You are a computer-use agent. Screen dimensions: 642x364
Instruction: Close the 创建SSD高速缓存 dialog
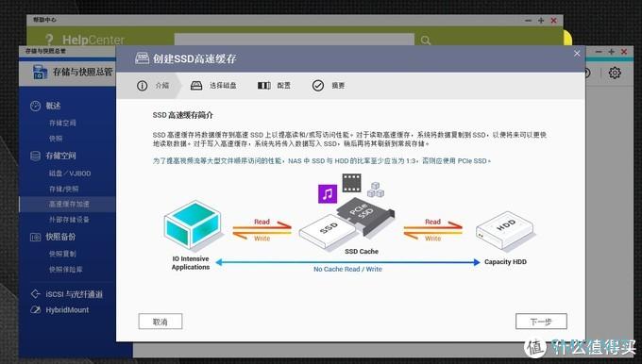pyautogui.click(x=577, y=54)
